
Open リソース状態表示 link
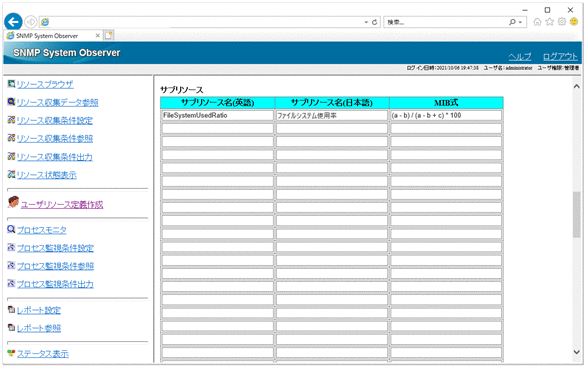pos(47,175)
